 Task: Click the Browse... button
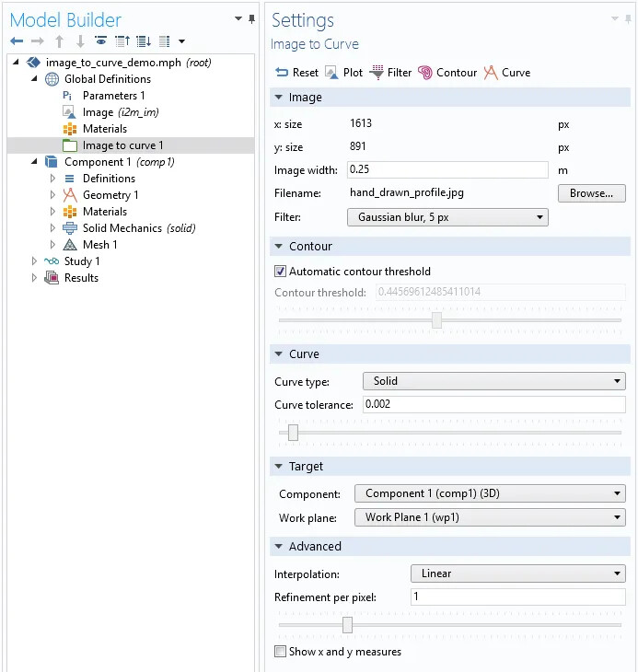click(x=591, y=193)
